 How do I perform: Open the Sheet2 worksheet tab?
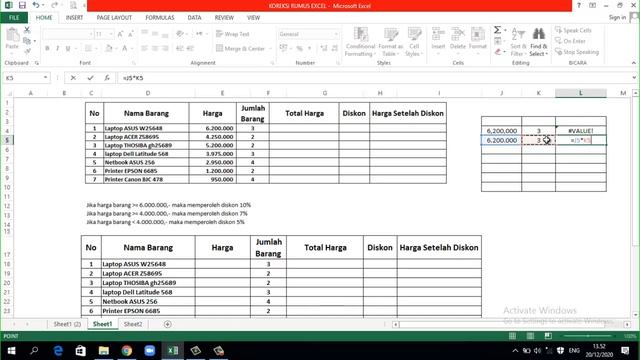click(133, 324)
